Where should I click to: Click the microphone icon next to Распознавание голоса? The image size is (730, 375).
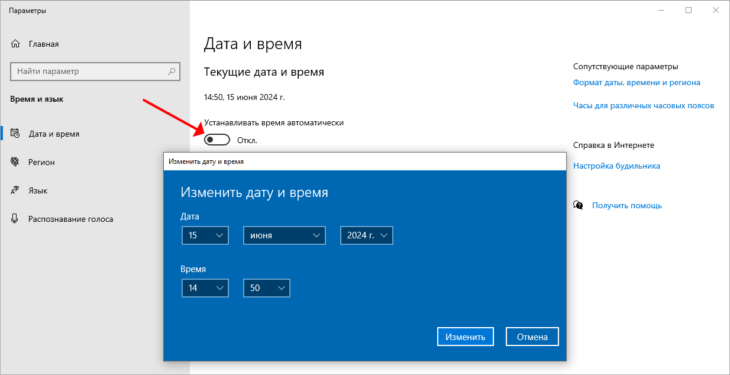(15, 218)
